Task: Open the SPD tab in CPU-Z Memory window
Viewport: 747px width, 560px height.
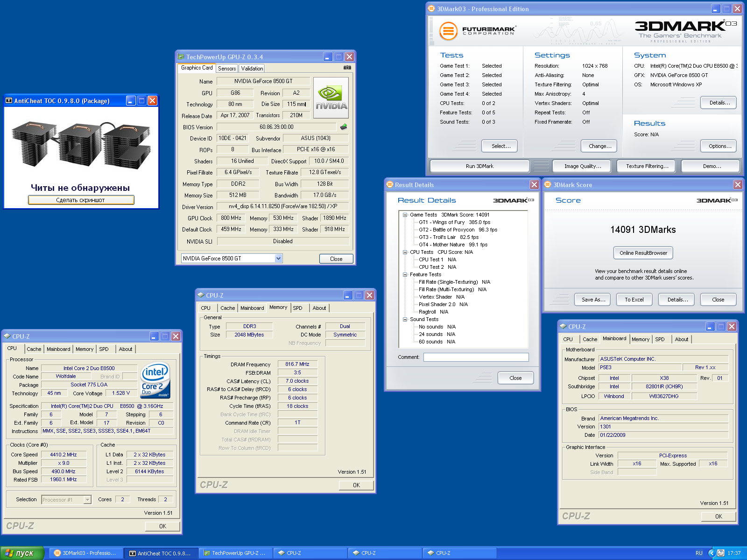Action: coord(297,308)
